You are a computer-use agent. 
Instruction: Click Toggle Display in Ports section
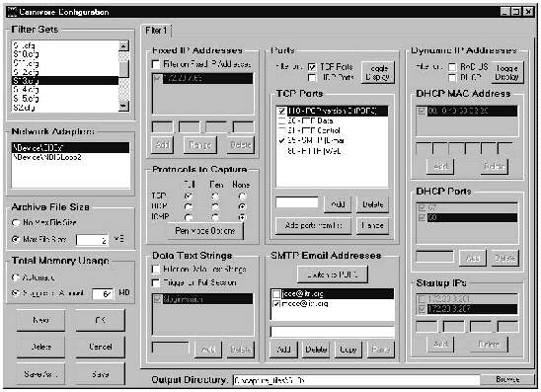378,72
